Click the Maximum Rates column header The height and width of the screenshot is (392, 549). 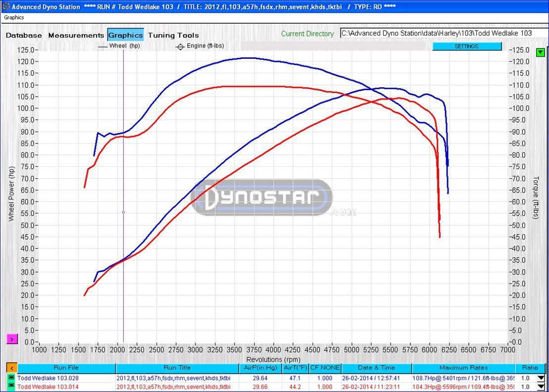point(463,368)
